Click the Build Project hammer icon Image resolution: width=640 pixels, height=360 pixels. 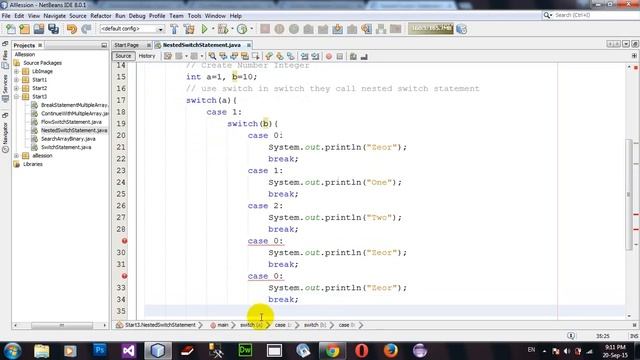pyautogui.click(x=174, y=29)
